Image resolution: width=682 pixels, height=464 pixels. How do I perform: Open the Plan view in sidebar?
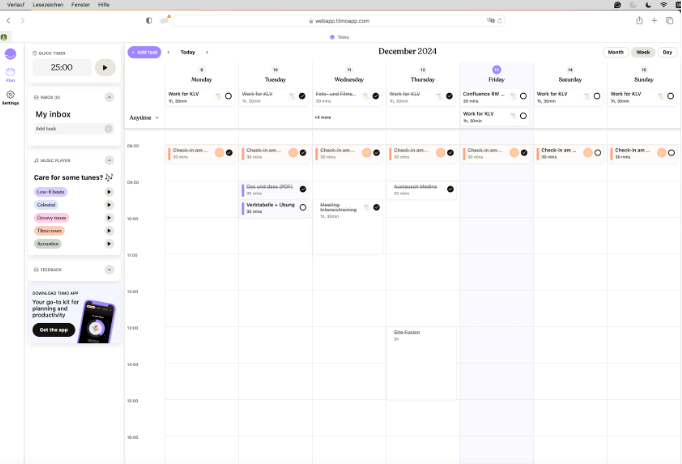point(10,74)
